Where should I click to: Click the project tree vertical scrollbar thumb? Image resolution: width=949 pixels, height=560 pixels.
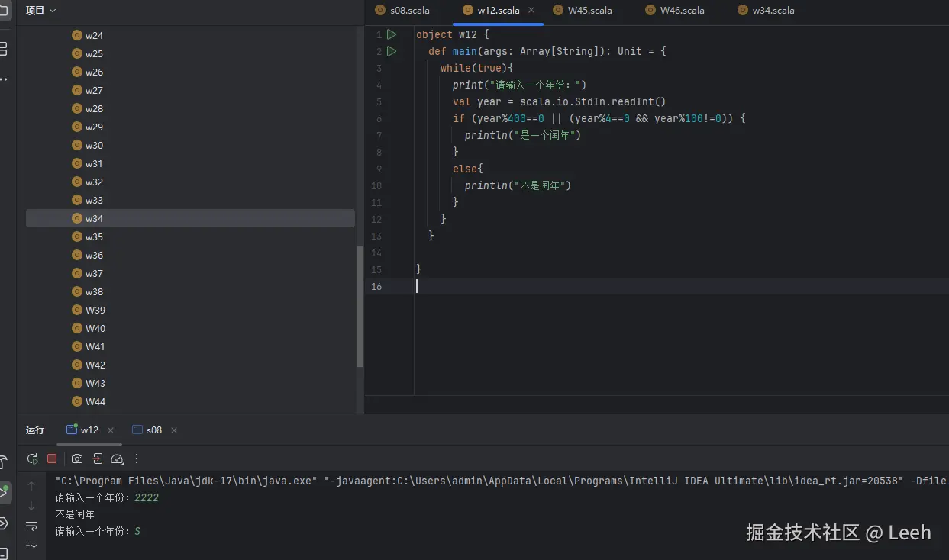tap(360, 307)
